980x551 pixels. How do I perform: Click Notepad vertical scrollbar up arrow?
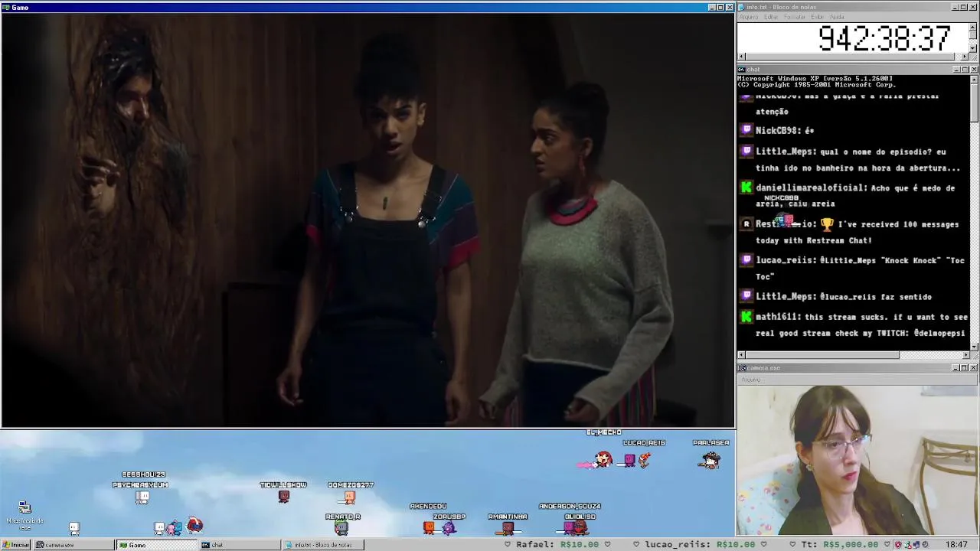[x=973, y=26]
